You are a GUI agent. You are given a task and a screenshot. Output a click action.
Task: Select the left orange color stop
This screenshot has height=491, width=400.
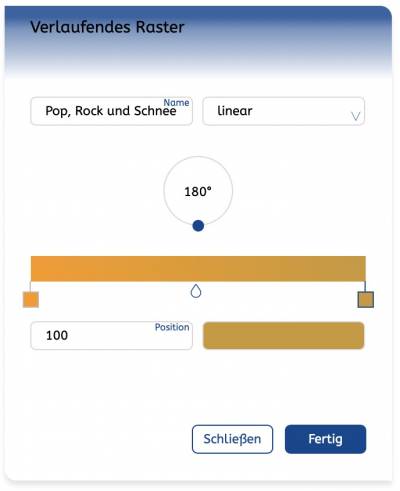pos(31,299)
